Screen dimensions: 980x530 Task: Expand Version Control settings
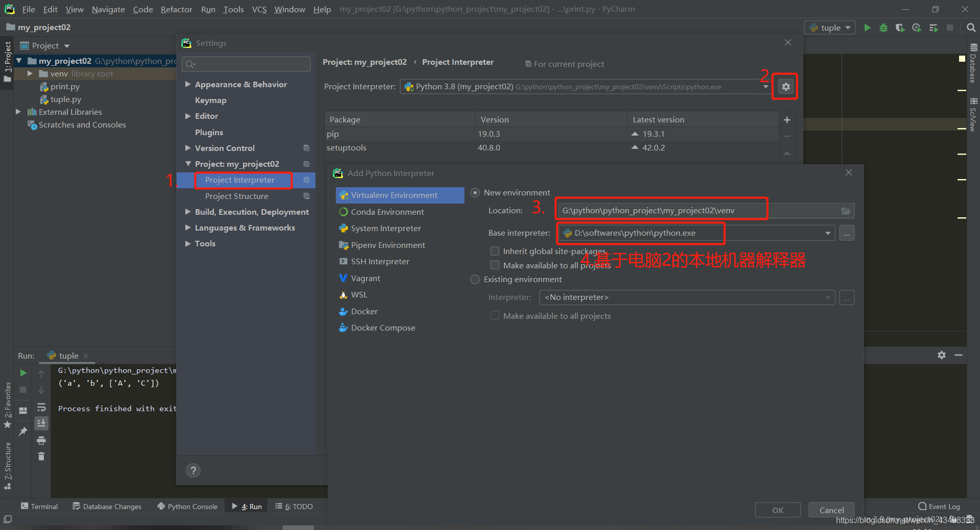188,148
